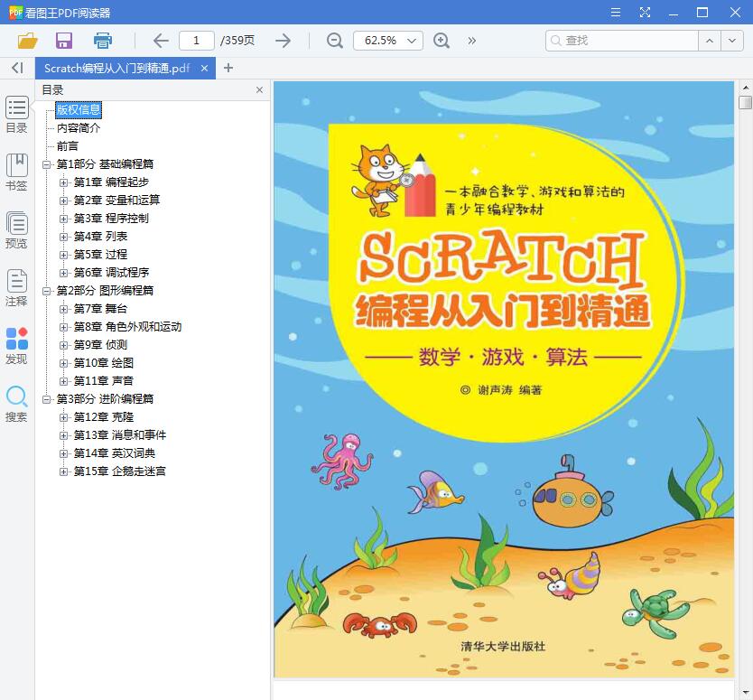The height and width of the screenshot is (700, 753).
Task: Open 第5章 过程 chapter entry
Action: [x=100, y=255]
